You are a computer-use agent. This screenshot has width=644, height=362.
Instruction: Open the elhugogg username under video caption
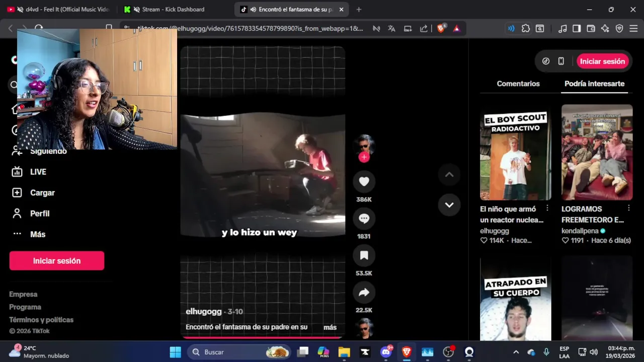point(204,311)
